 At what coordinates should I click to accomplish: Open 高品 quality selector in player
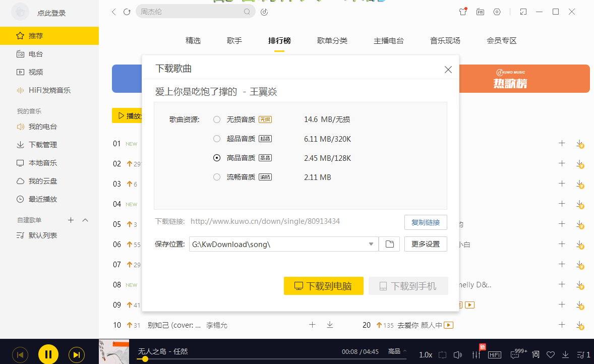(397, 351)
